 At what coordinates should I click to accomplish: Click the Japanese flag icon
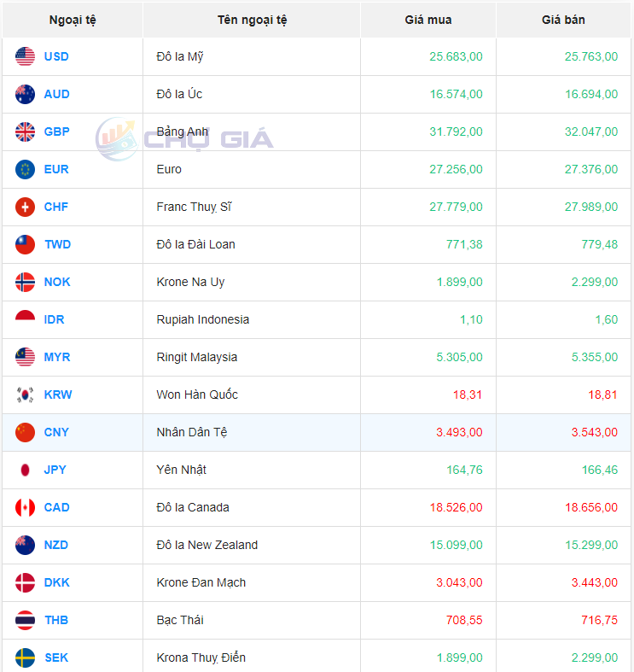[25, 470]
